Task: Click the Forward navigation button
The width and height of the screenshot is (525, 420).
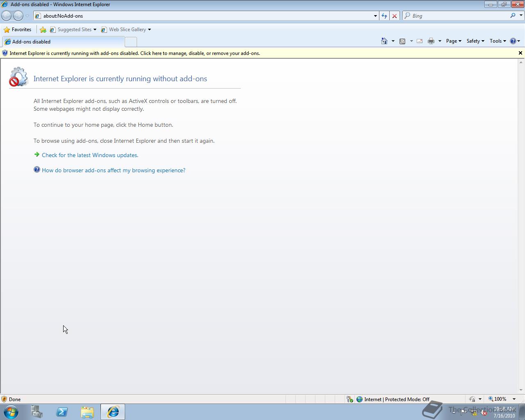Action: 18,16
